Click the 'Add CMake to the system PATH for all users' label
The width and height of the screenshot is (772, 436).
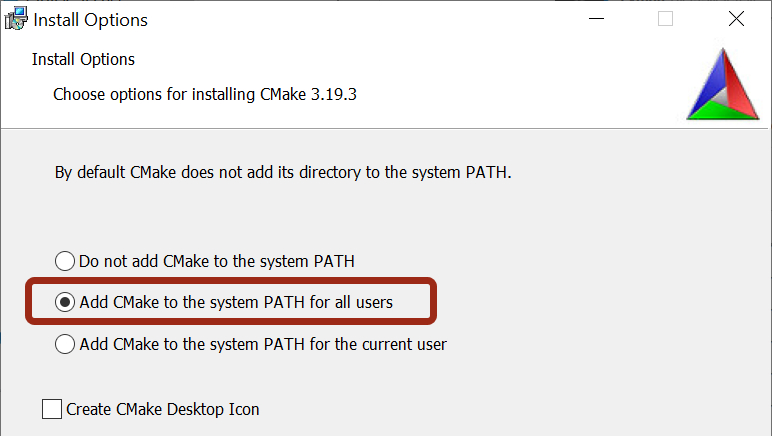point(236,301)
